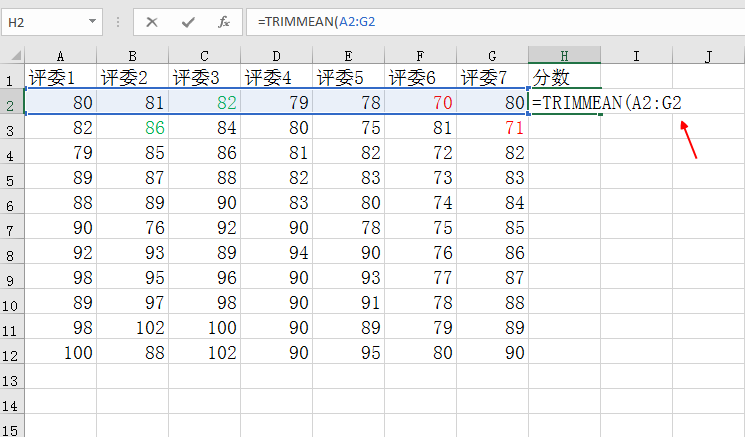The height and width of the screenshot is (437, 745).
Task: Click cell G8 with value 86
Action: click(x=492, y=252)
